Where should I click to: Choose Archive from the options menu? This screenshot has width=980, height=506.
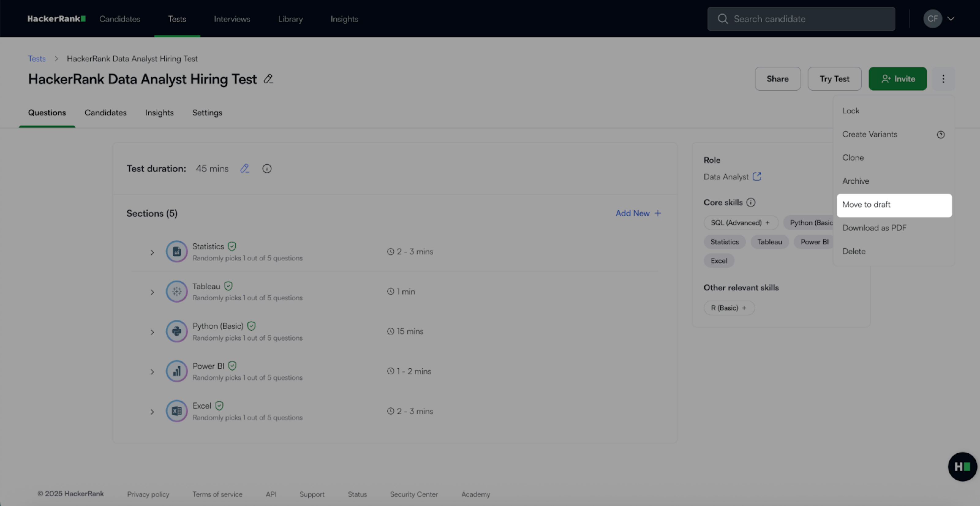[856, 181]
